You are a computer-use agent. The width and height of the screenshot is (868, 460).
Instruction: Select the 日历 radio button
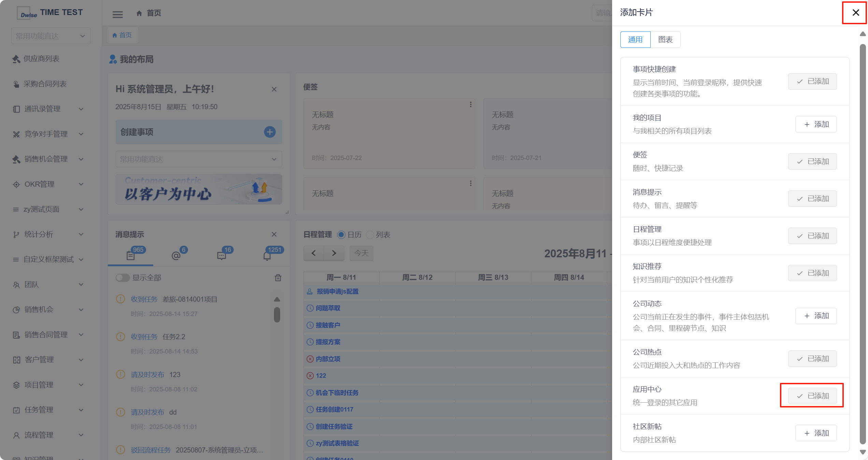tap(341, 235)
